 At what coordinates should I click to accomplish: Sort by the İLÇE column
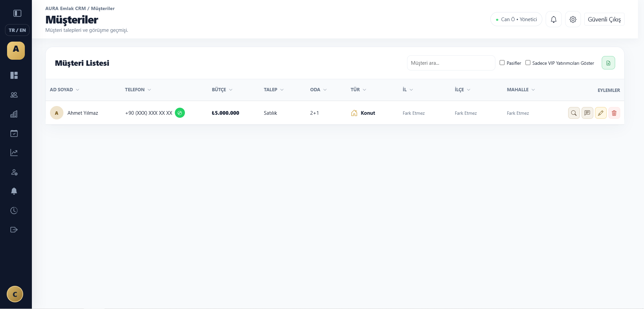pos(462,90)
